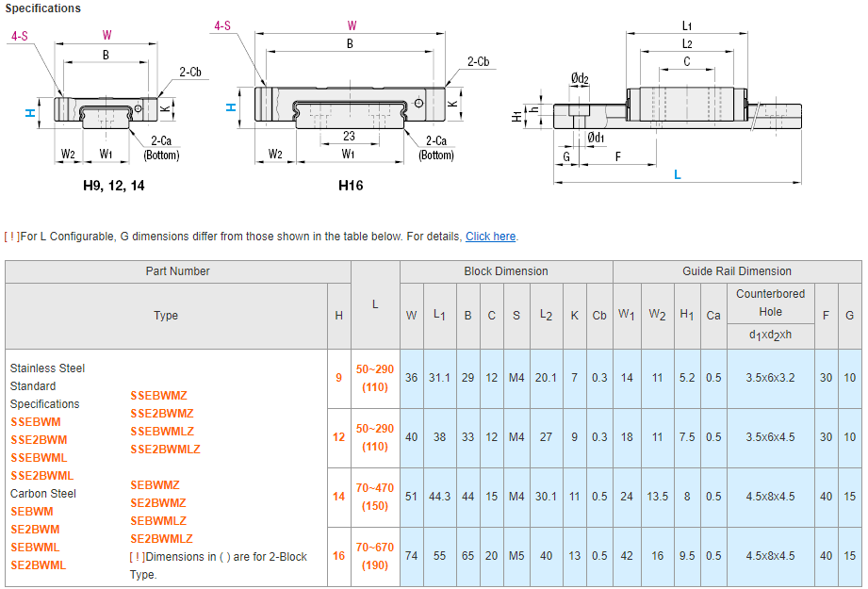The height and width of the screenshot is (589, 868).
Task: Open the 'Click here' details link
Action: point(490,237)
